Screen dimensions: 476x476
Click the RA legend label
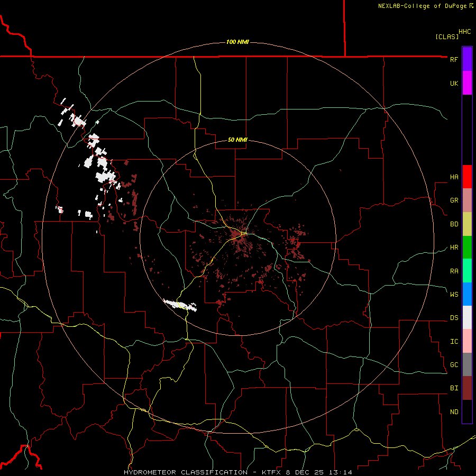tap(454, 271)
